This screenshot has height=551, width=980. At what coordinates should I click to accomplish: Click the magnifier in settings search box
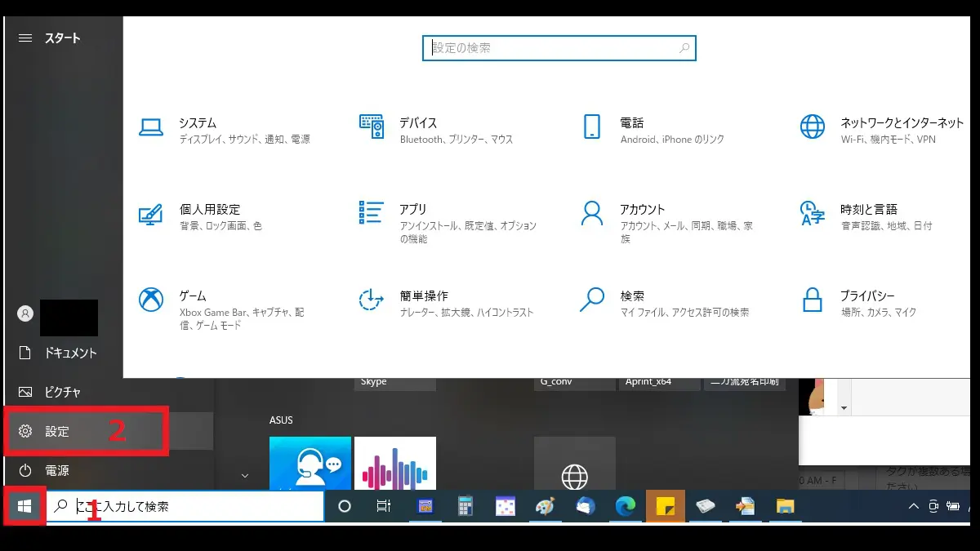click(x=684, y=48)
